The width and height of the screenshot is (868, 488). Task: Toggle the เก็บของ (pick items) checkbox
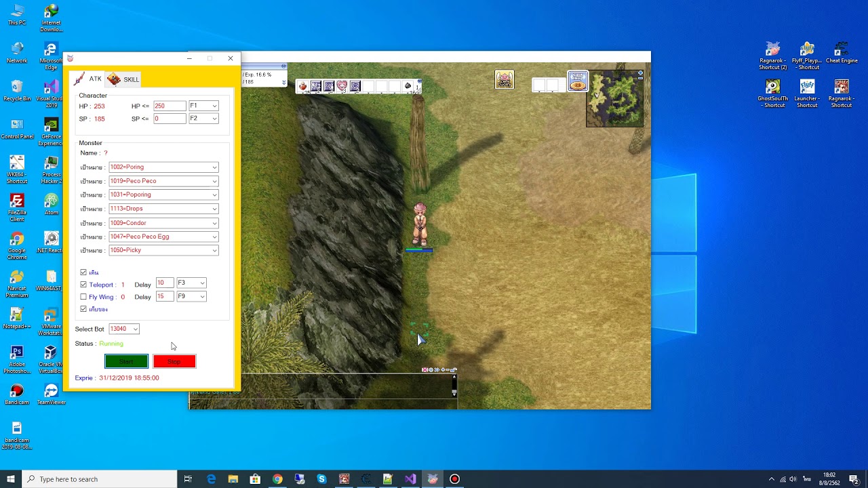tap(83, 309)
